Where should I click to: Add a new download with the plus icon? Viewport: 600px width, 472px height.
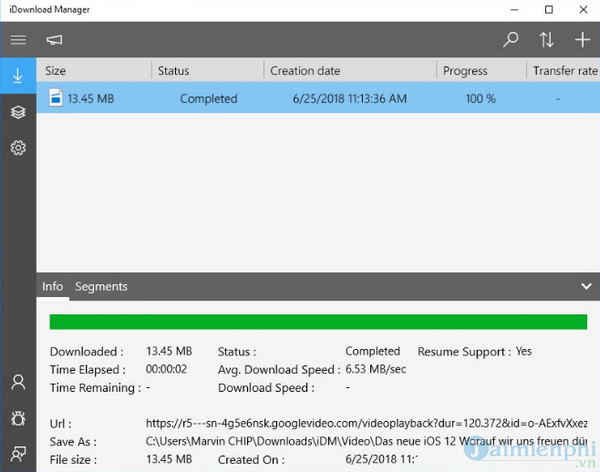coord(582,39)
